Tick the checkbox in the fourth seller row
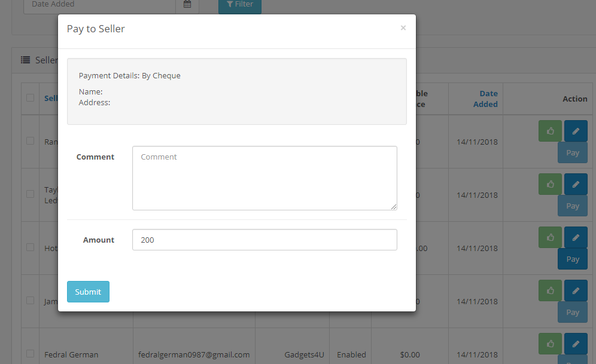Viewport: 596px width, 364px height. [x=31, y=300]
